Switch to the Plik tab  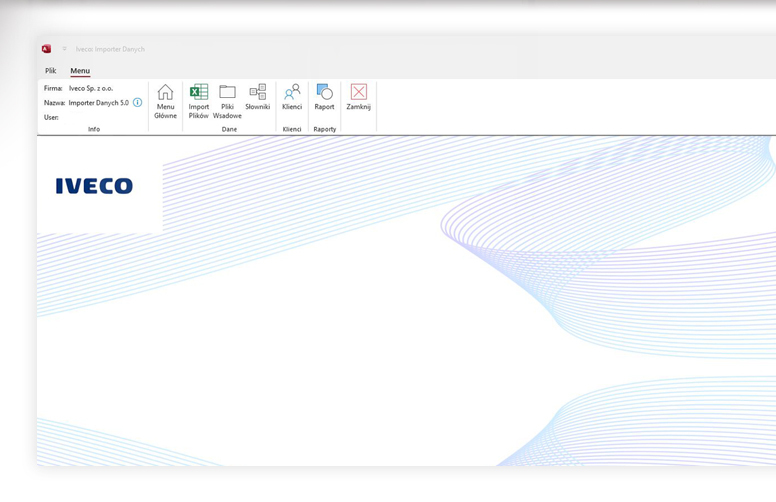click(x=50, y=71)
